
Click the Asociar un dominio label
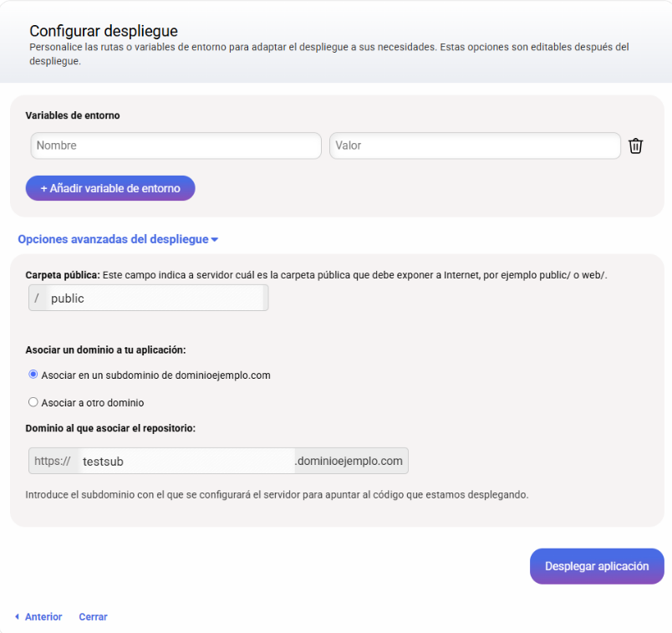105,350
